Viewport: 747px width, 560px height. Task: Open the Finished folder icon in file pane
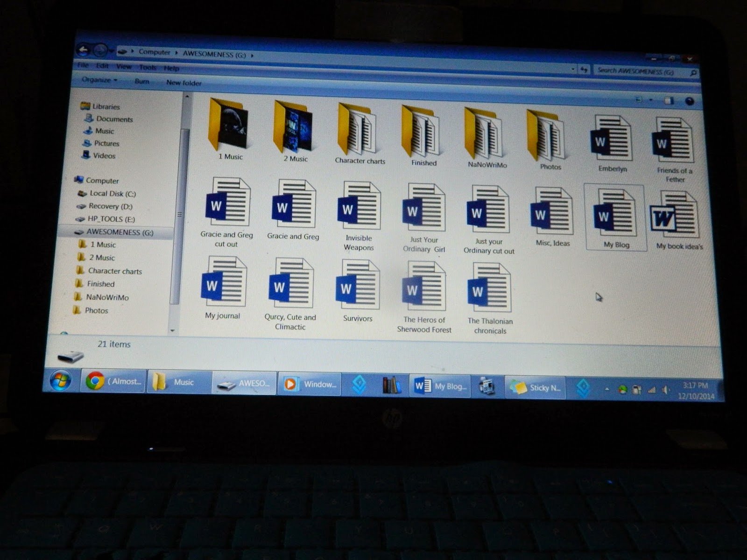coord(420,131)
